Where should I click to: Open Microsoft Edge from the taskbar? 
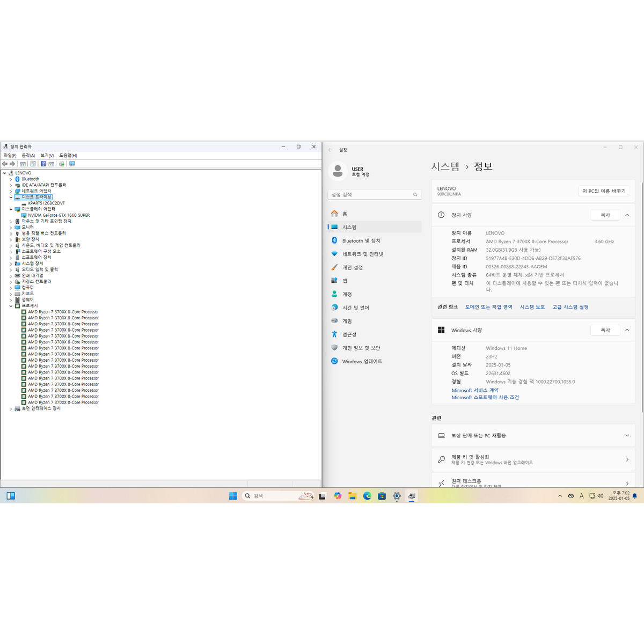[x=367, y=496]
